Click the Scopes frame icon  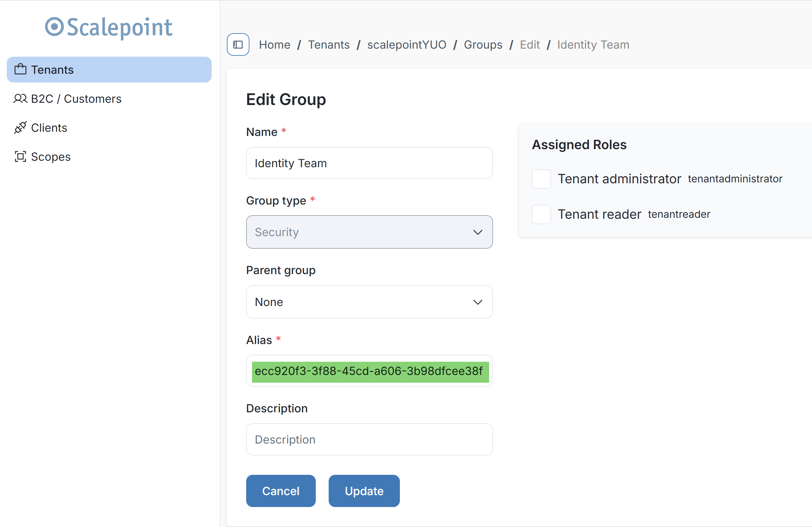pyautogui.click(x=21, y=157)
